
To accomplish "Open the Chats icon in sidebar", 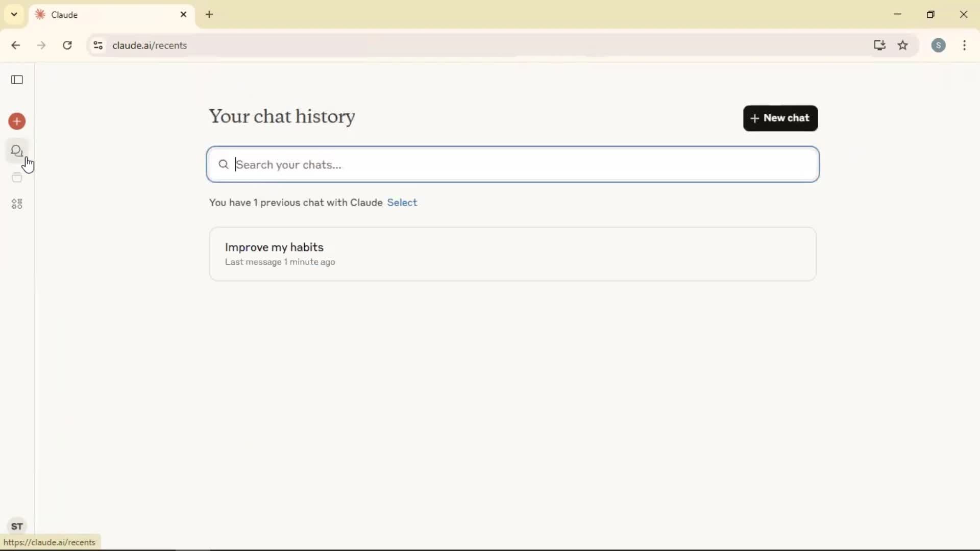I will click(x=17, y=151).
